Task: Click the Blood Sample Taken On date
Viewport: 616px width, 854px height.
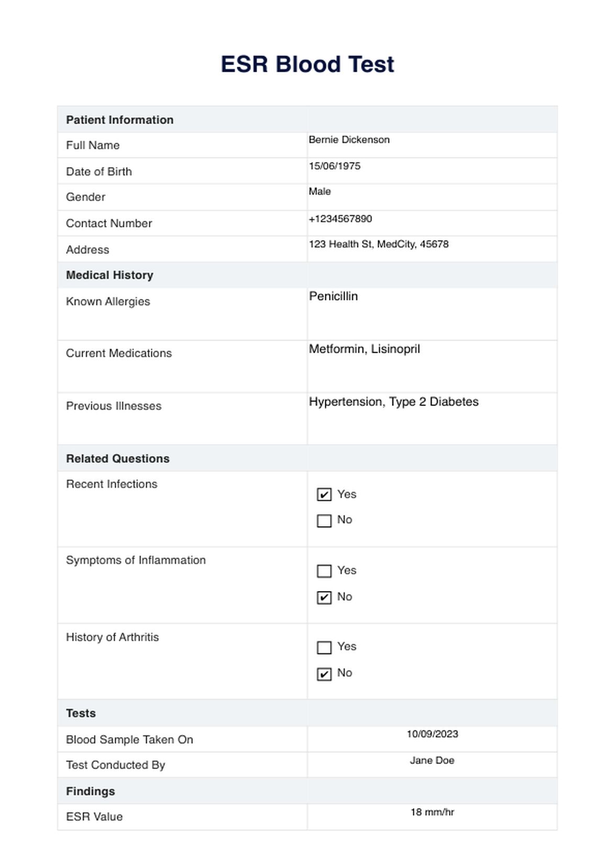Action: click(x=432, y=739)
